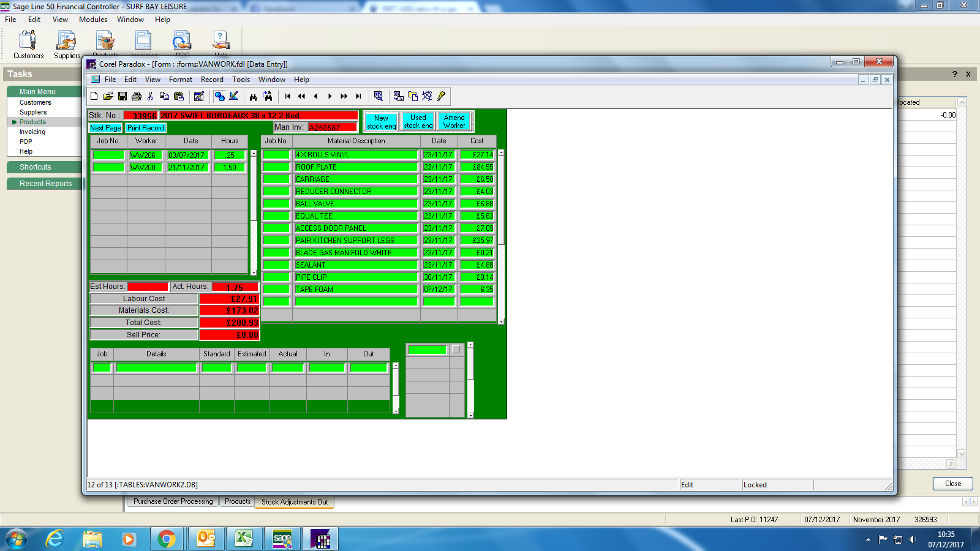Click the Stk. No. field showing 33956
This screenshot has height=551, width=980.
click(x=141, y=115)
